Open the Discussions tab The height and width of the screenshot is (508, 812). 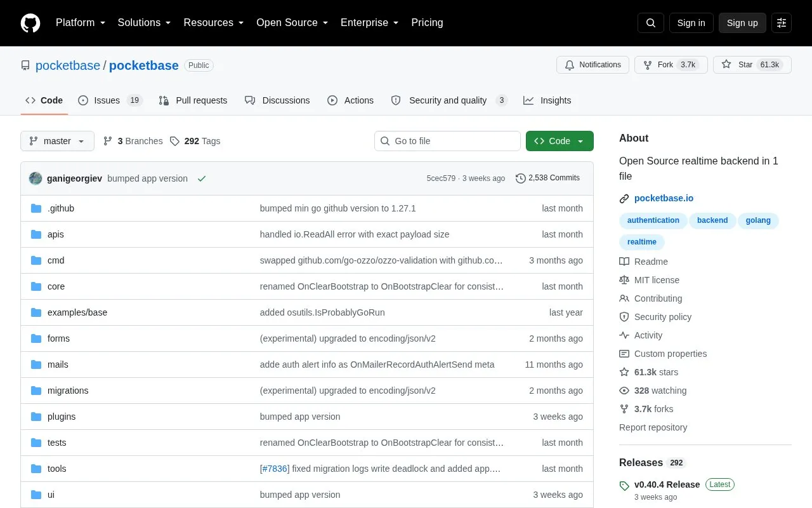(x=277, y=100)
